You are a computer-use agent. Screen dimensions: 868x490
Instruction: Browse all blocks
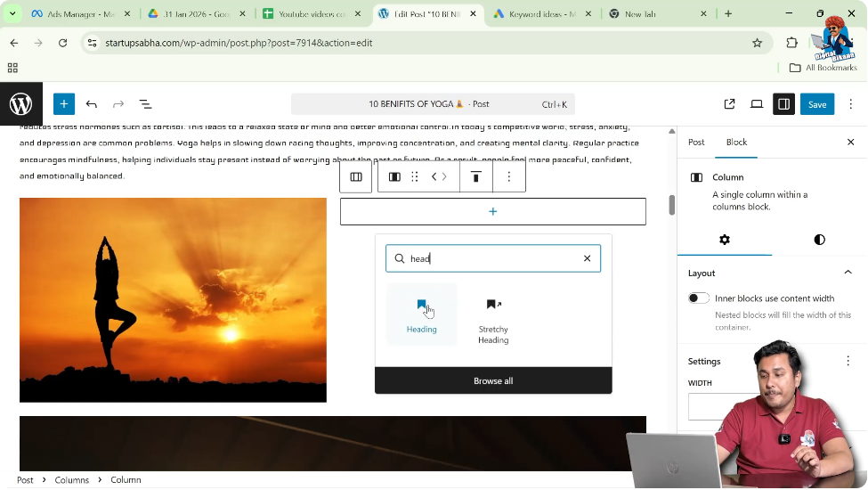493,381
